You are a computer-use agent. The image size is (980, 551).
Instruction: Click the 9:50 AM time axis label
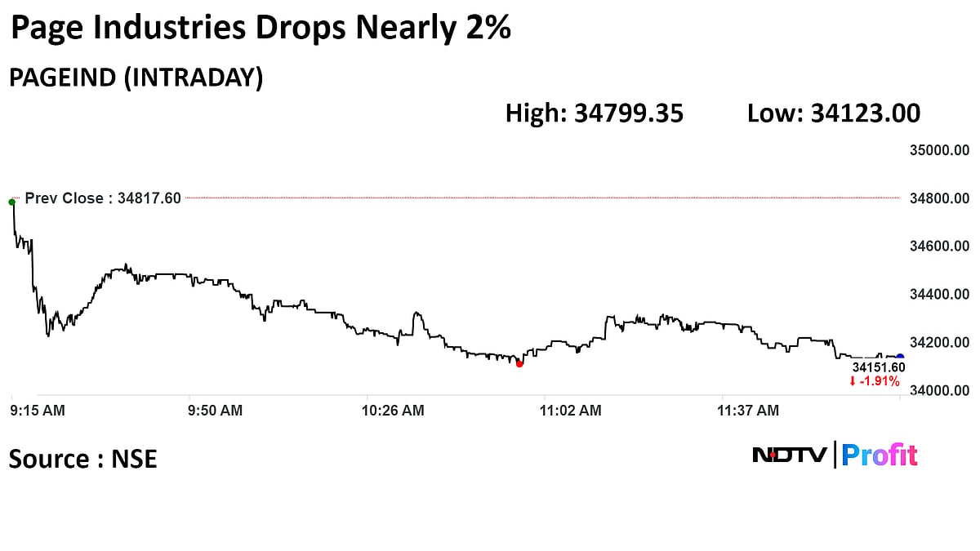click(x=215, y=411)
